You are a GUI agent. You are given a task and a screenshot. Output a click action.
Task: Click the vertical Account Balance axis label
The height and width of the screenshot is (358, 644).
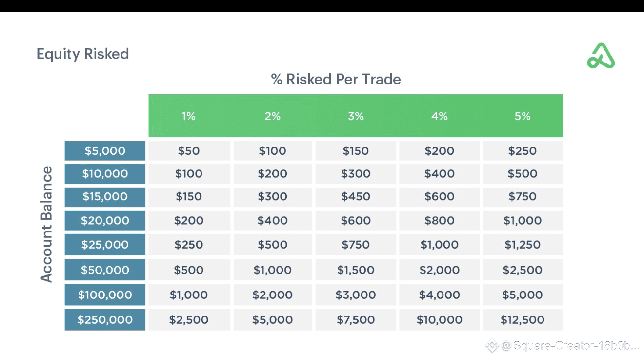[x=46, y=224]
